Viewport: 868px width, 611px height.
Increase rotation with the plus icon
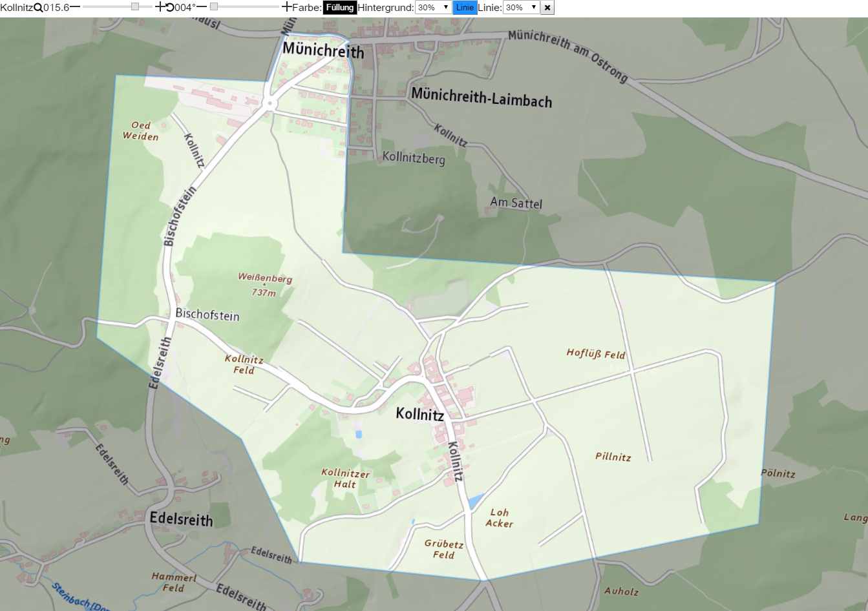point(287,7)
